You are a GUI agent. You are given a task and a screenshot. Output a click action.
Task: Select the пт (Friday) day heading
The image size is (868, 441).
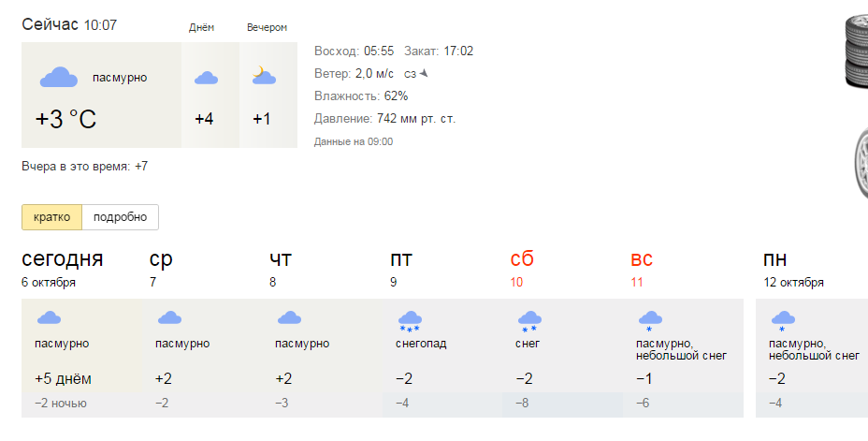[402, 259]
